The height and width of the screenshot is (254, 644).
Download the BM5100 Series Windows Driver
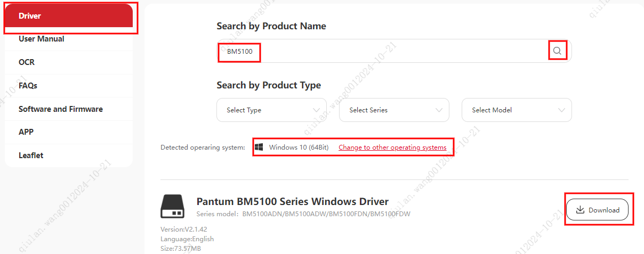597,210
